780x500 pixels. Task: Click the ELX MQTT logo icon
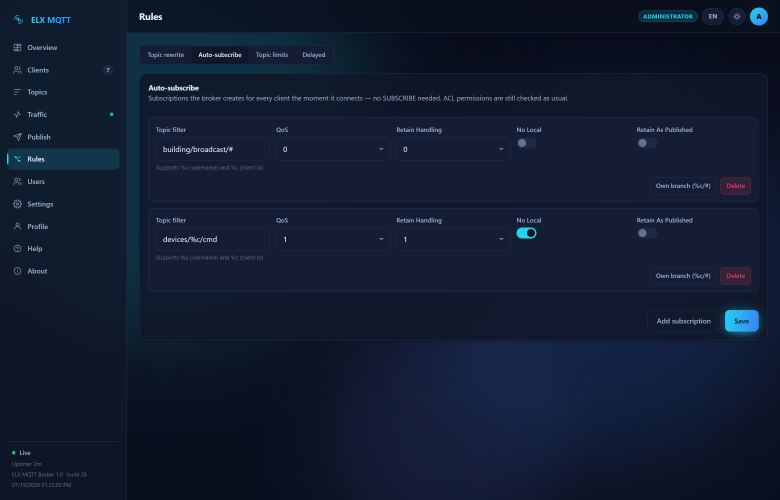[18, 20]
